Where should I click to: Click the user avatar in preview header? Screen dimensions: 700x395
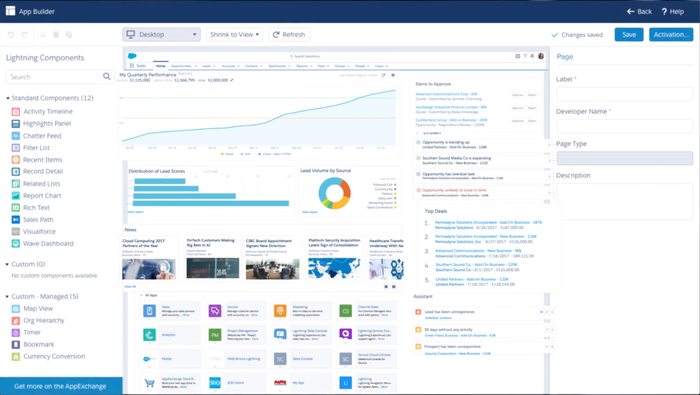coord(541,56)
